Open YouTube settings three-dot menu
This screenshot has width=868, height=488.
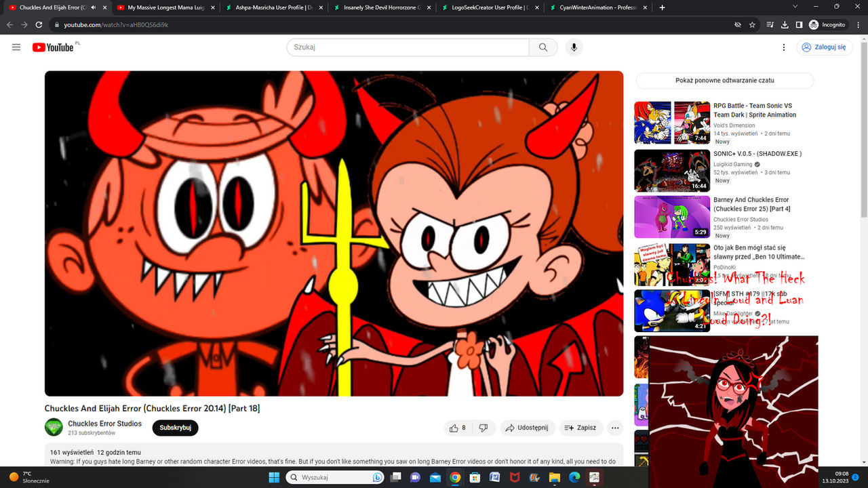coord(784,47)
